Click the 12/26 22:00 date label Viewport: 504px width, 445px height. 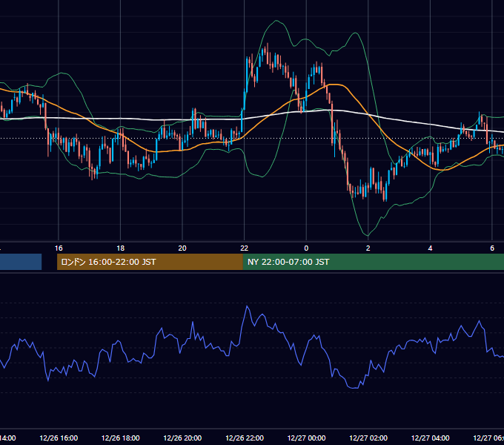[x=245, y=438]
